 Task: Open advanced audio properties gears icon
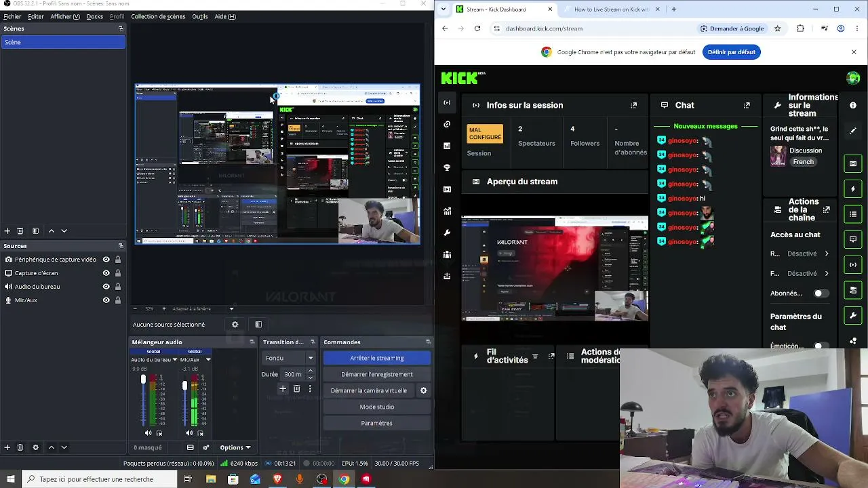(x=206, y=447)
